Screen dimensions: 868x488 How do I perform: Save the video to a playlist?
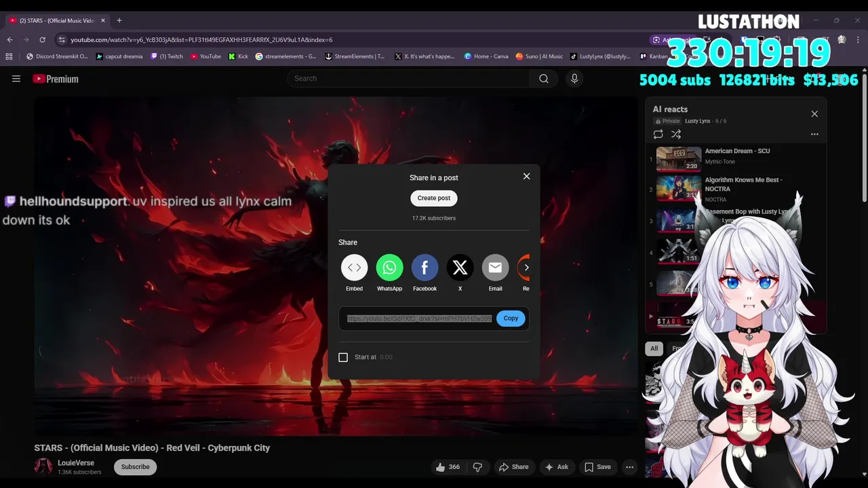[597, 467]
